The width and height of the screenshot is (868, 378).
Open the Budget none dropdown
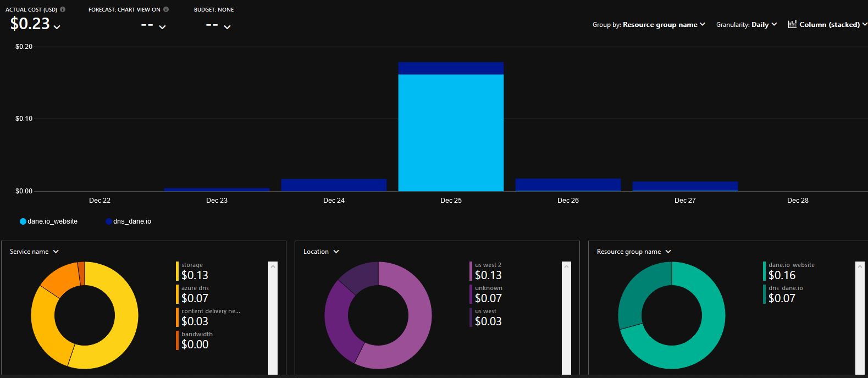[x=227, y=27]
